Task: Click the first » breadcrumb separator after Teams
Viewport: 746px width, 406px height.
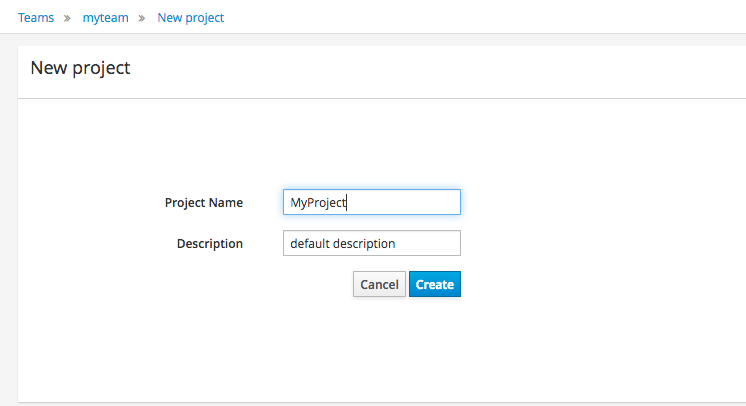Action: (x=68, y=18)
